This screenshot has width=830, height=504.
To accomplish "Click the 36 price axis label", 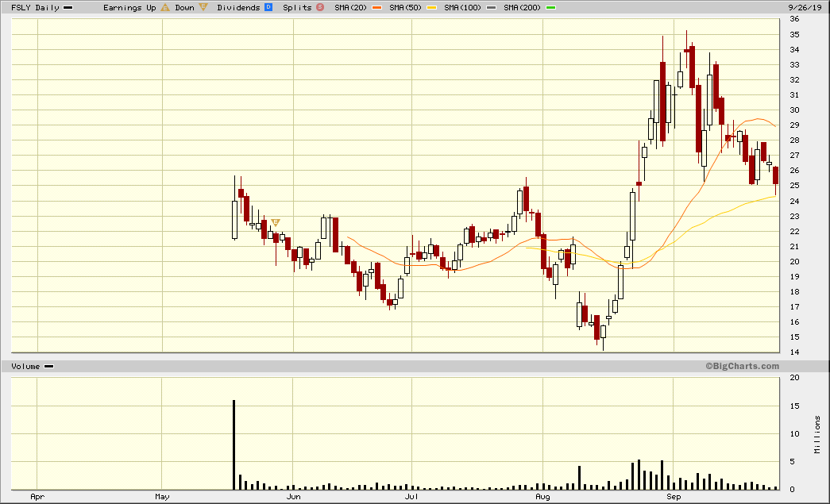I will tap(794, 19).
